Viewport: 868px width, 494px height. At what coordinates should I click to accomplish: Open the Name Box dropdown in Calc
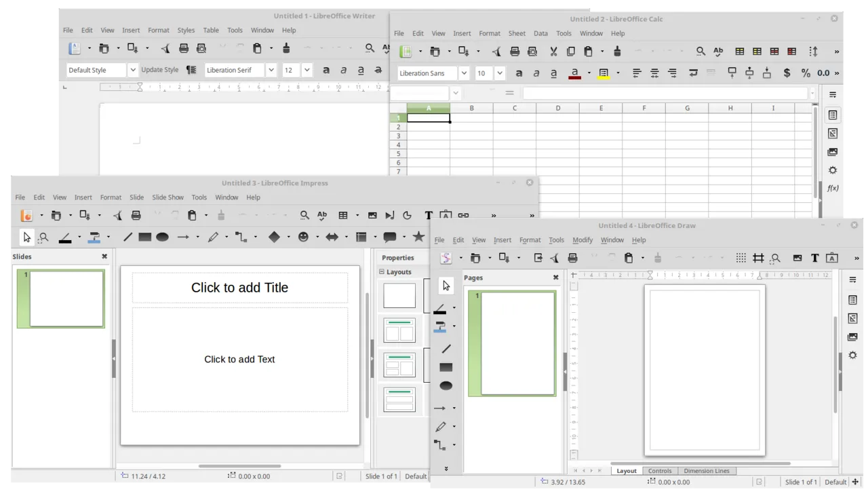456,93
